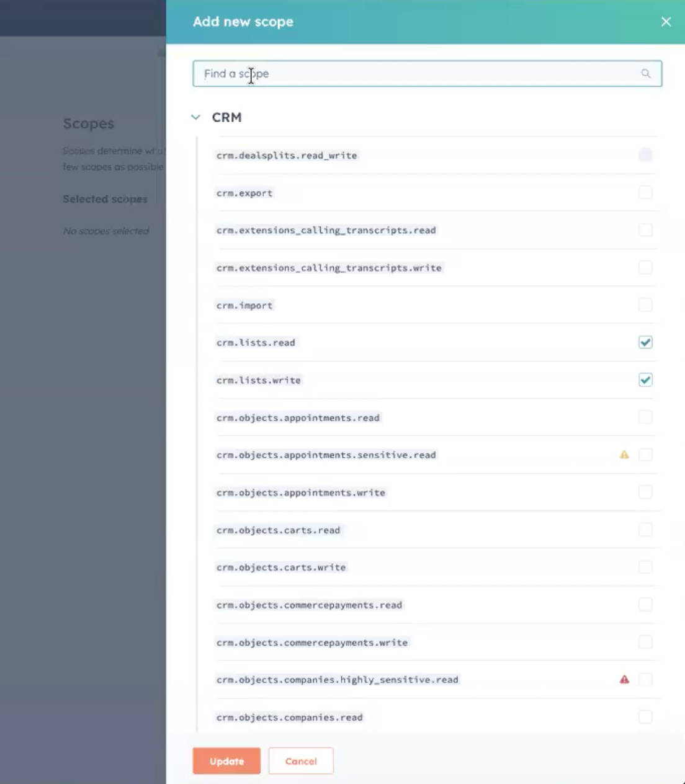Close the Add new scope panel
The image size is (685, 784).
coord(666,22)
